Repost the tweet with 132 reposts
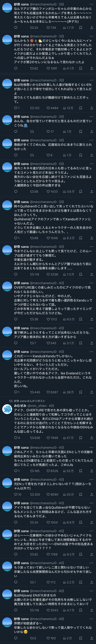The image size is (96, 644). tap(32, 108)
